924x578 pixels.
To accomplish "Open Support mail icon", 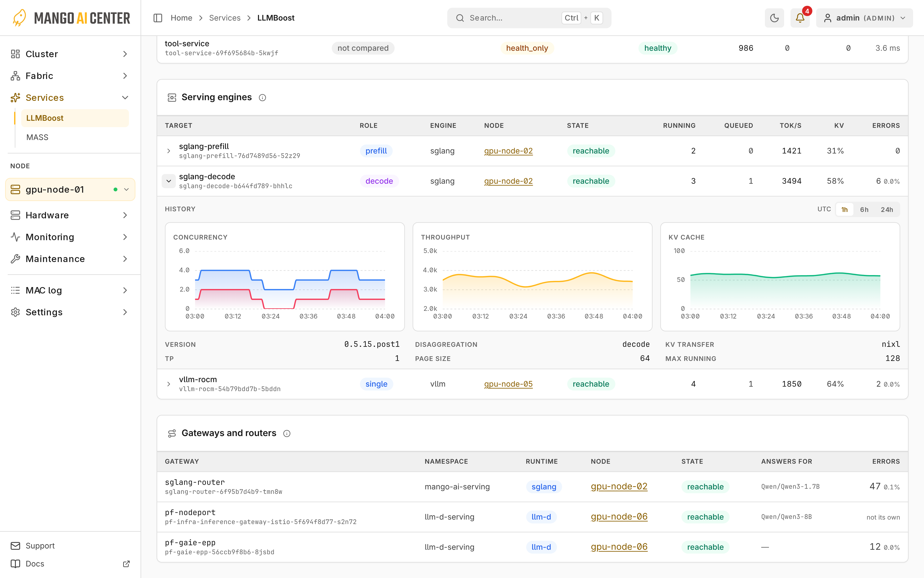I will click(15, 545).
